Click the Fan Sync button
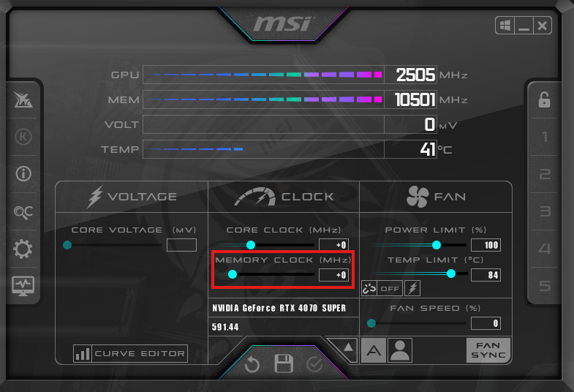Screen dimensions: 574x392 [488, 350]
